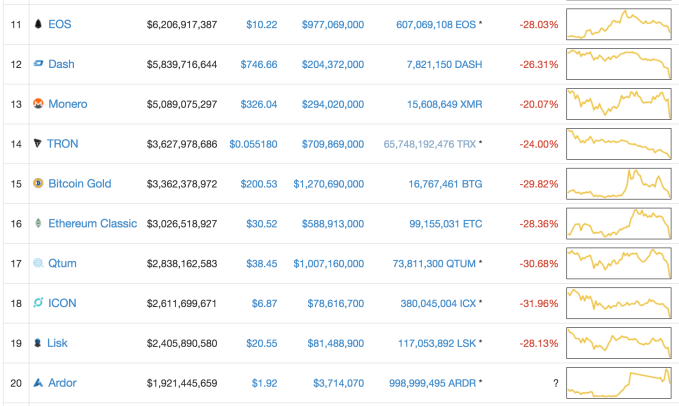Click the ICON coin logo icon
This screenshot has height=406, width=679.
pyautogui.click(x=38, y=303)
